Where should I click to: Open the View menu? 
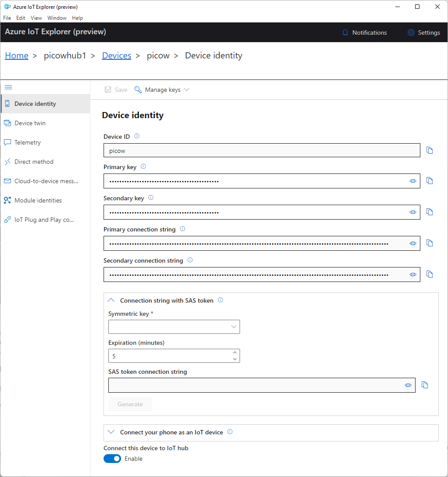click(36, 18)
